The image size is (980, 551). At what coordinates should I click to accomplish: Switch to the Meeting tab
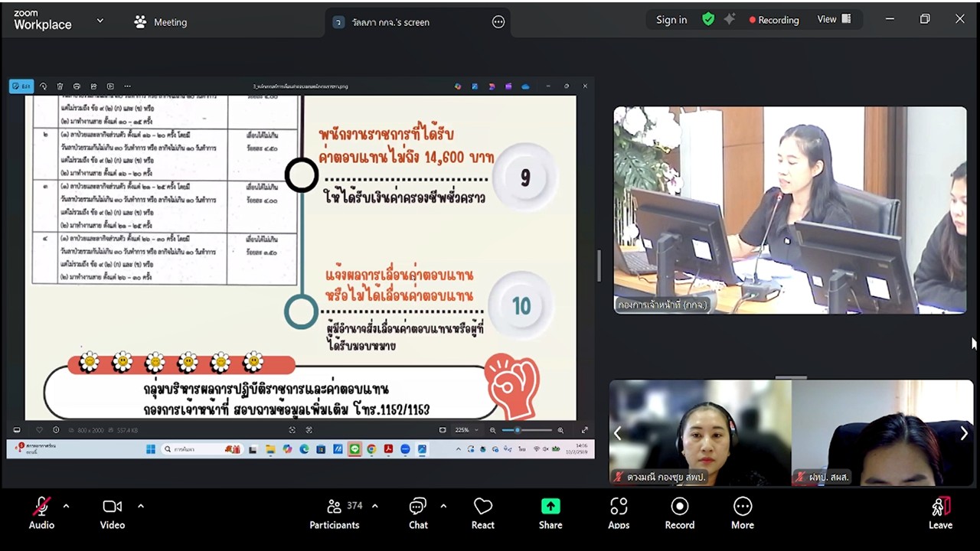click(x=170, y=22)
